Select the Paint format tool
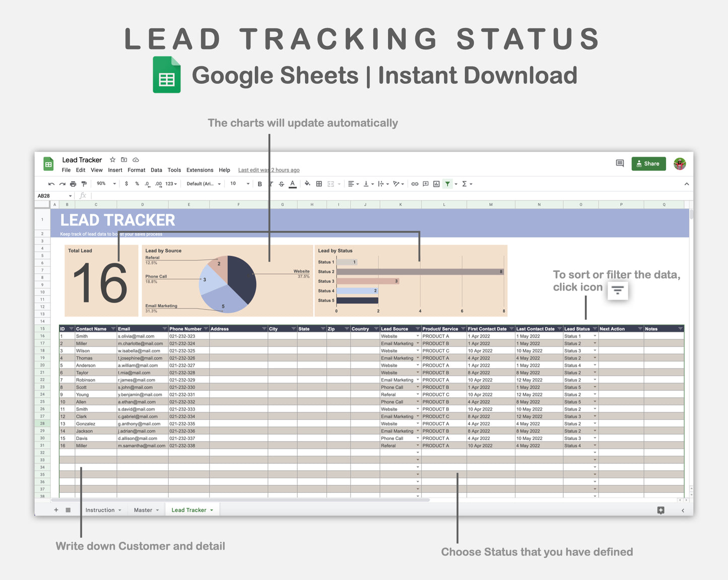The width and height of the screenshot is (728, 580). (x=84, y=183)
